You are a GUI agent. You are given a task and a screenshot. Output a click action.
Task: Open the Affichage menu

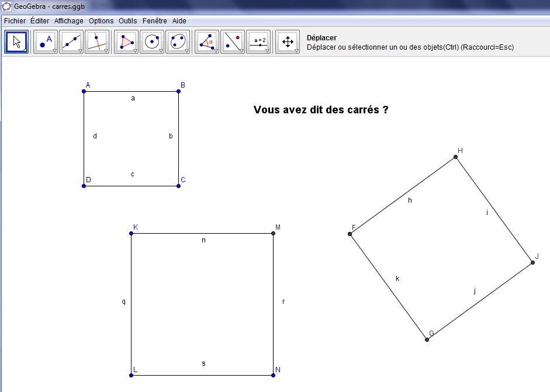coord(68,20)
